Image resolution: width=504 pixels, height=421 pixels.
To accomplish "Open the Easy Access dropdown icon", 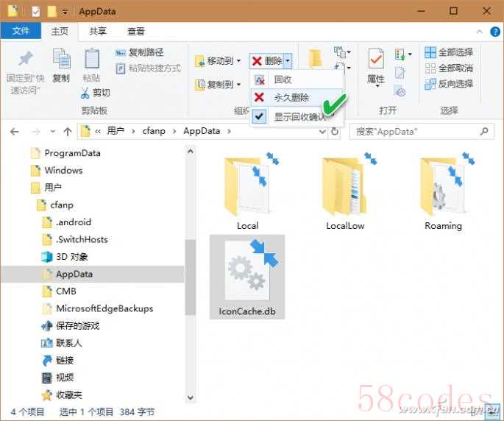I will [342, 67].
